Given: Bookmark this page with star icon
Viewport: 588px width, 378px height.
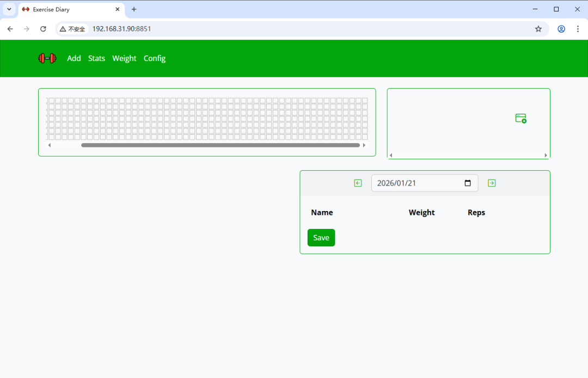Looking at the screenshot, I should [538, 29].
